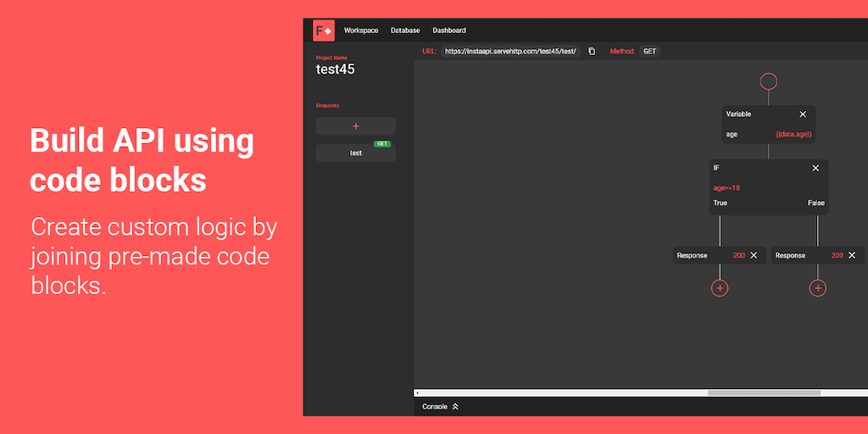The width and height of the screenshot is (868, 434).
Task: Add block after False-branch Response
Action: click(818, 288)
